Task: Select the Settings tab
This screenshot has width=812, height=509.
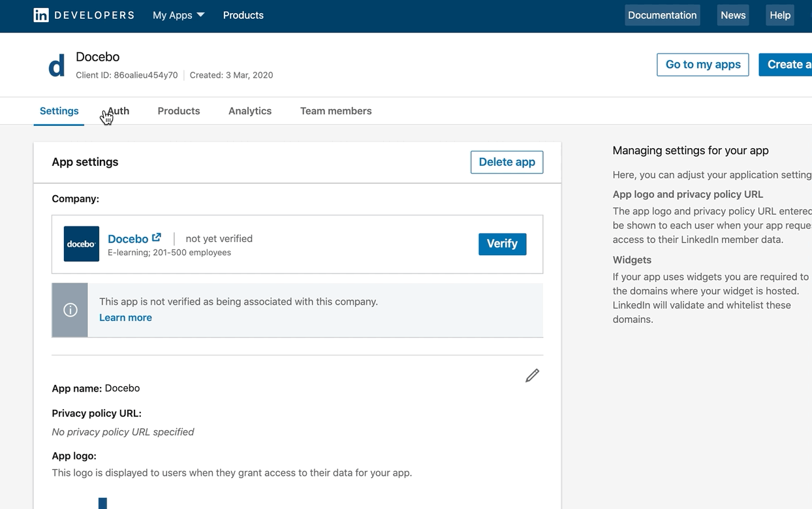Action: (59, 111)
